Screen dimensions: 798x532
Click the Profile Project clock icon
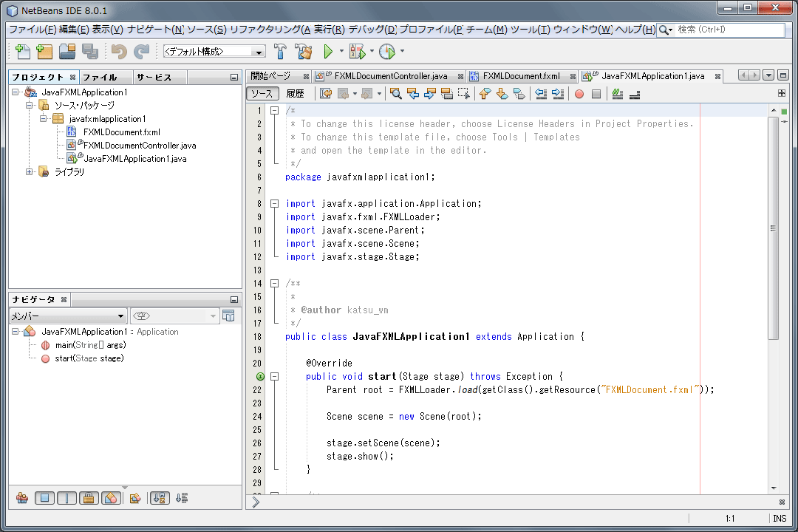click(387, 52)
